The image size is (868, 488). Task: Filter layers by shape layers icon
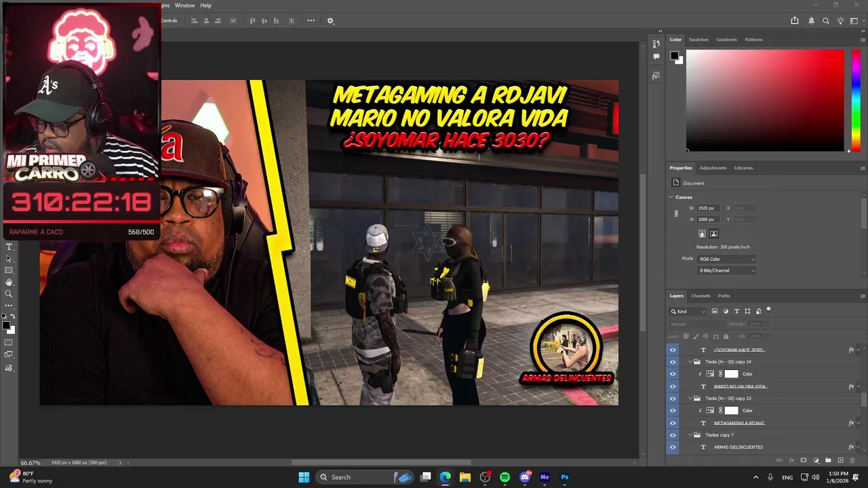pos(747,311)
